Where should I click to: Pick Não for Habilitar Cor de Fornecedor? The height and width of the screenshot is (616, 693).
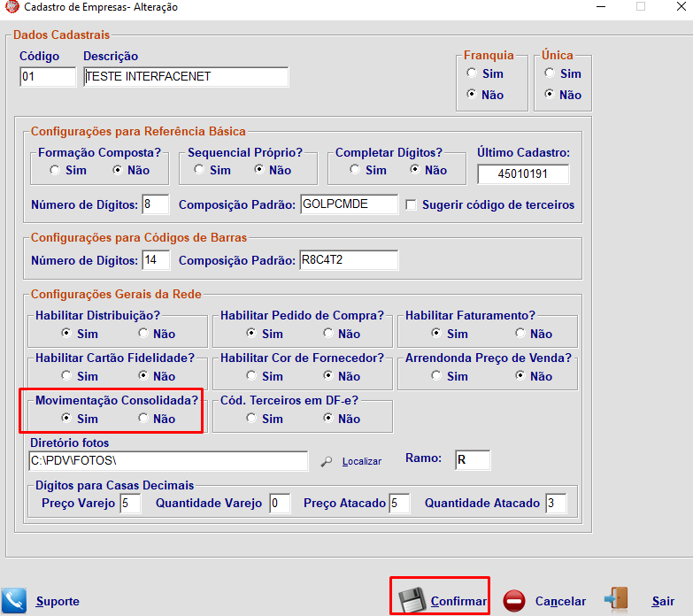tap(327, 375)
